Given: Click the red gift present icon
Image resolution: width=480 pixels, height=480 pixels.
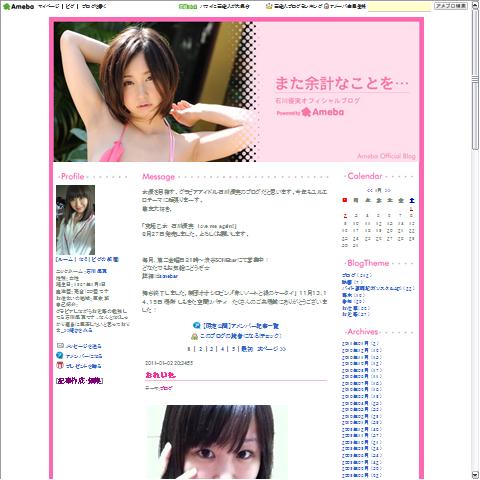Looking at the screenshot, I should 60,365.
